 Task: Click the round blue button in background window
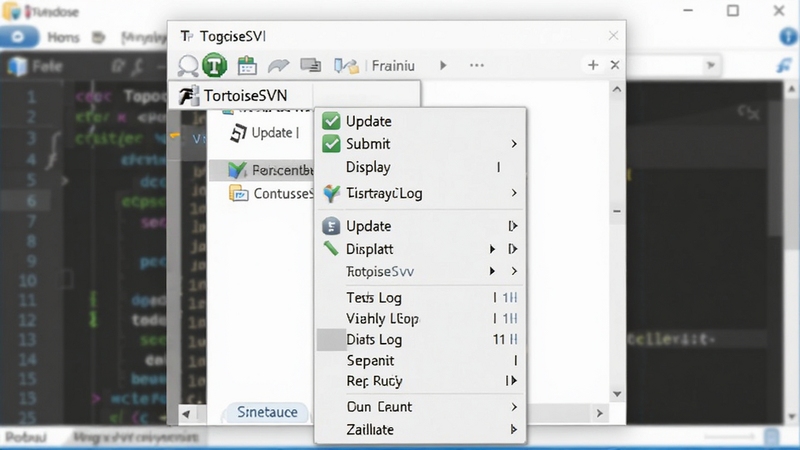click(x=19, y=37)
